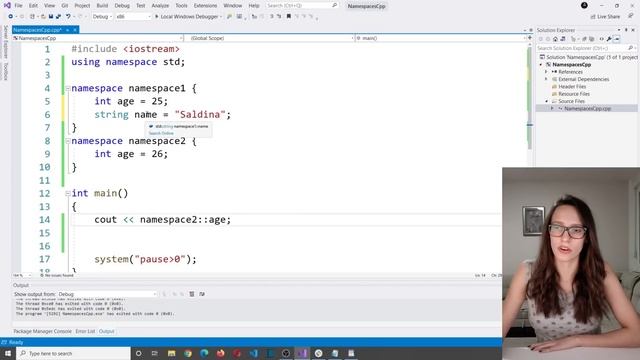This screenshot has height=360, width=640.
Task: Click Search Online link in tooltip
Action: point(161,133)
